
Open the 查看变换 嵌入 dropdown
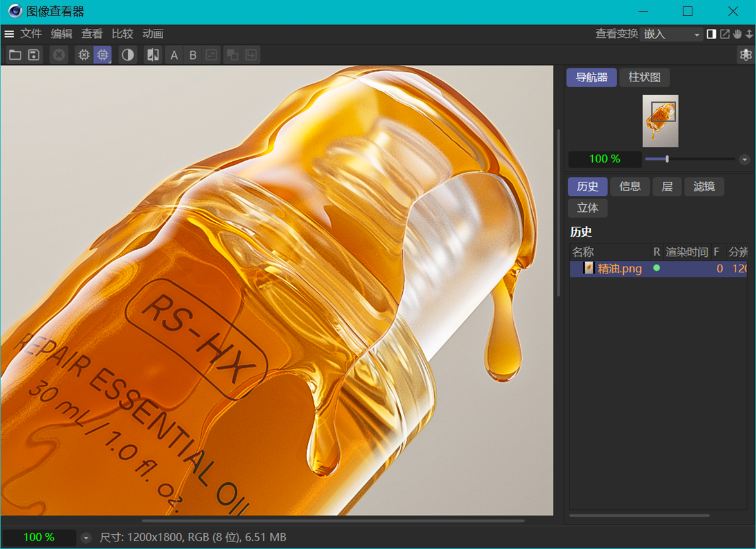[671, 34]
